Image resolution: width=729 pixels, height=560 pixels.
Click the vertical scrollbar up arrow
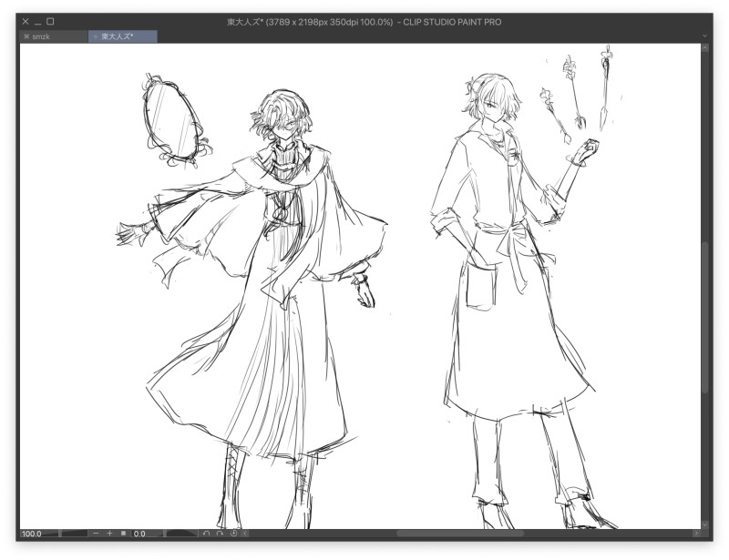704,47
